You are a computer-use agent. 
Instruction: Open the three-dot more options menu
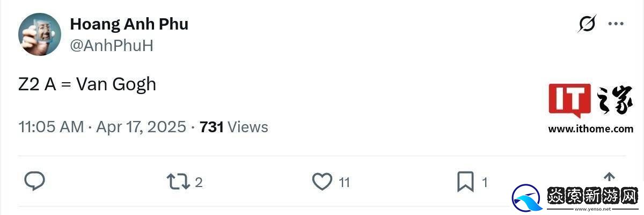tap(616, 24)
